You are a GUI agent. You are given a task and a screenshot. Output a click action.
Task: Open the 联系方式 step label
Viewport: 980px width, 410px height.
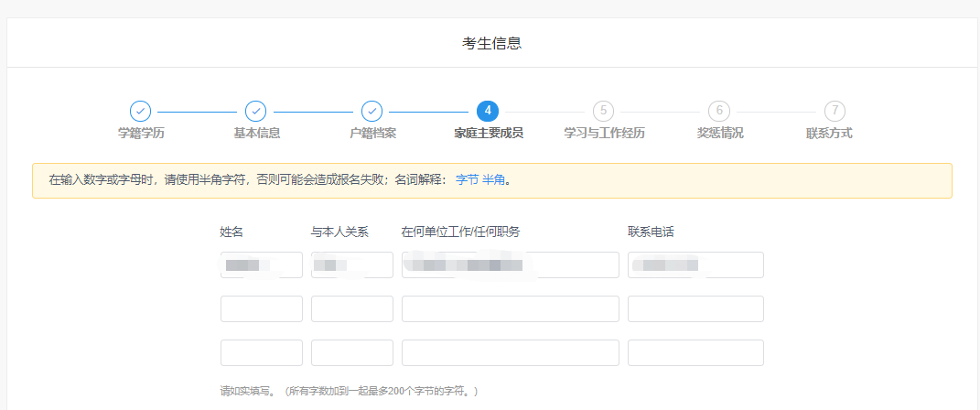point(829,134)
